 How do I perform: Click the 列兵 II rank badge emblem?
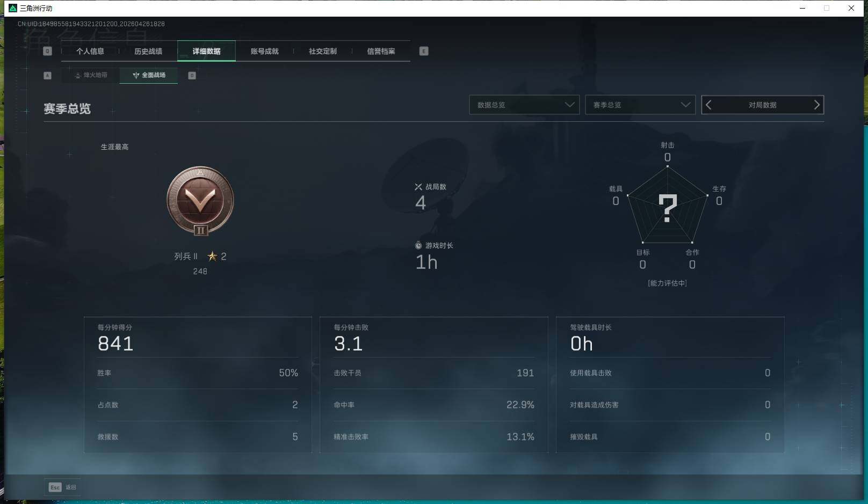200,201
